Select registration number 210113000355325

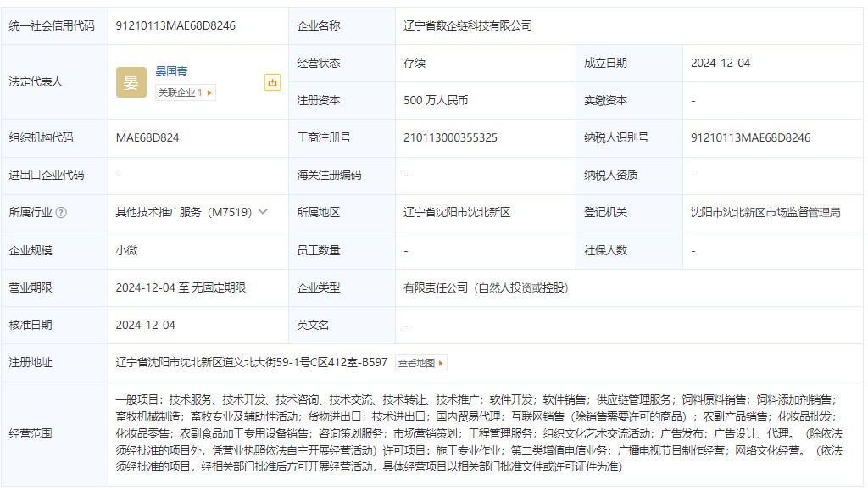451,138
